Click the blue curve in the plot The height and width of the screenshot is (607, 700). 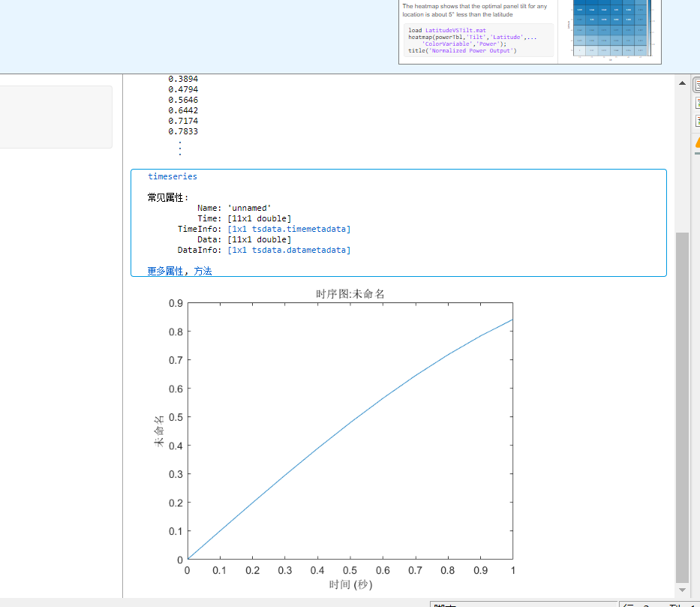pos(350,422)
